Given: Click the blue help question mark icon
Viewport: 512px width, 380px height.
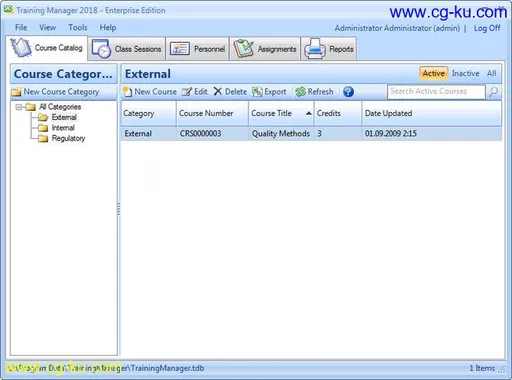Looking at the screenshot, I should click(x=348, y=92).
